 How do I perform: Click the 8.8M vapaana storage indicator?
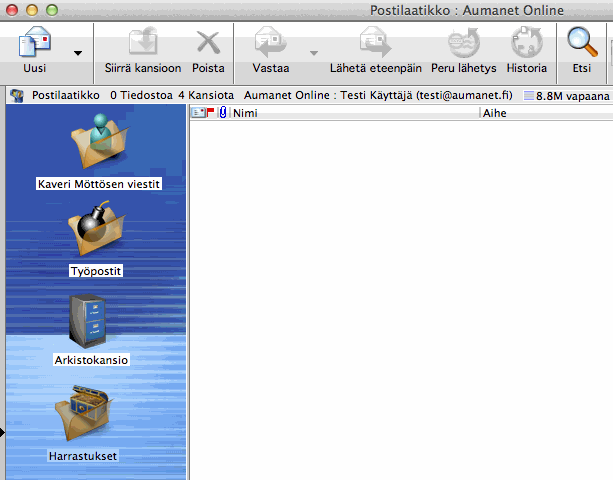pos(567,96)
